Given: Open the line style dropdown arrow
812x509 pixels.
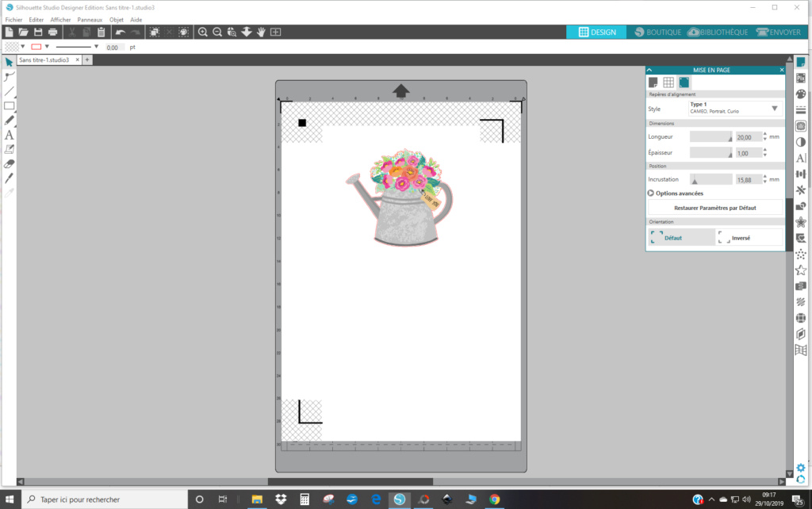Looking at the screenshot, I should pos(96,47).
